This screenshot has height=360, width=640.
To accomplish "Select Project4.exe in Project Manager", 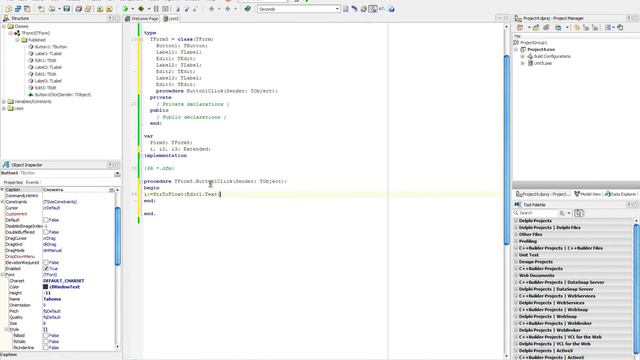I will [x=541, y=49].
